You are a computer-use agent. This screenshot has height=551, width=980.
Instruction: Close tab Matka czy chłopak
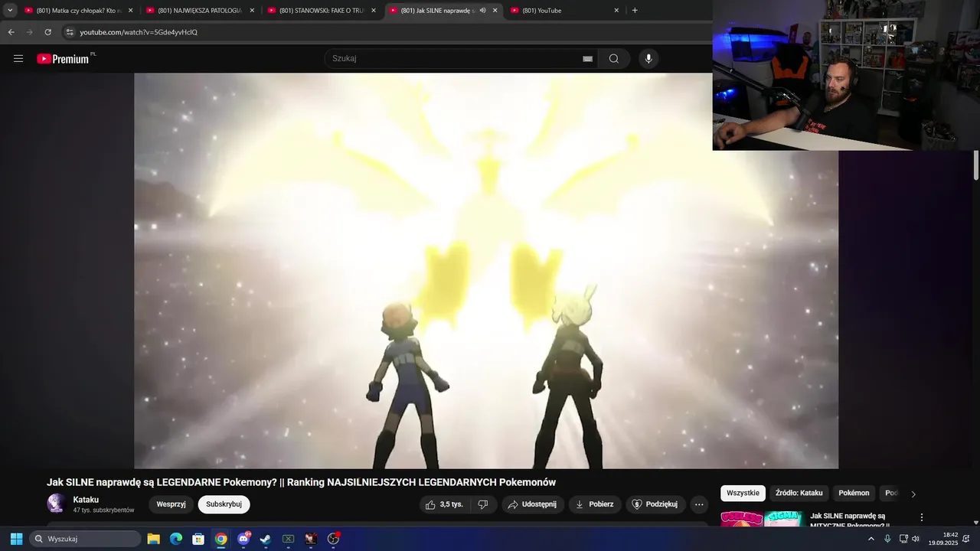point(130,11)
